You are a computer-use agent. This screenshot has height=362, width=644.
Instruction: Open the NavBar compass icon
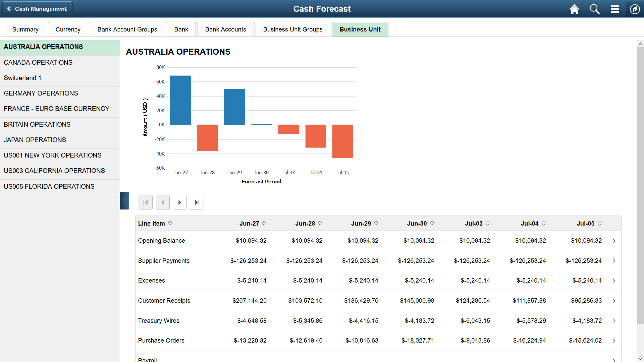point(635,9)
